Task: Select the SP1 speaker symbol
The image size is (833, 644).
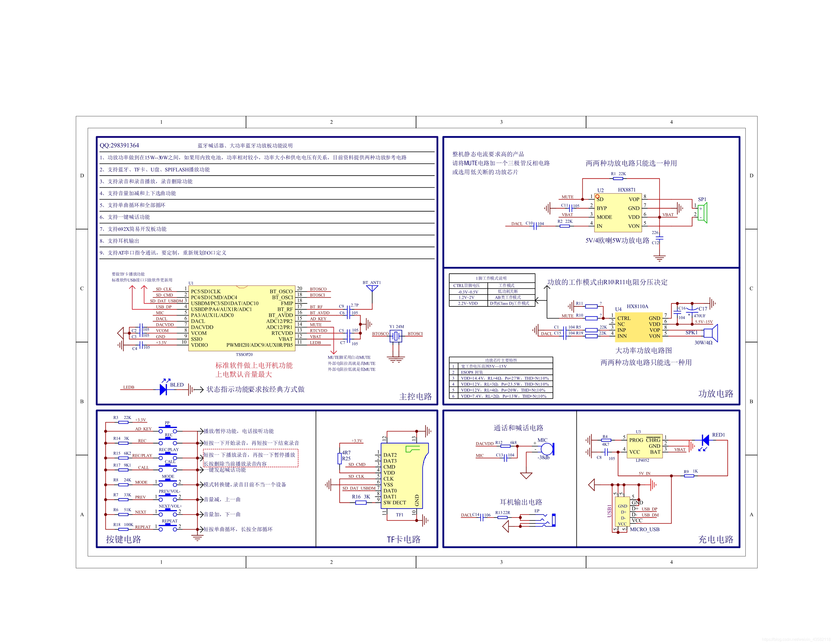Action: pyautogui.click(x=702, y=212)
